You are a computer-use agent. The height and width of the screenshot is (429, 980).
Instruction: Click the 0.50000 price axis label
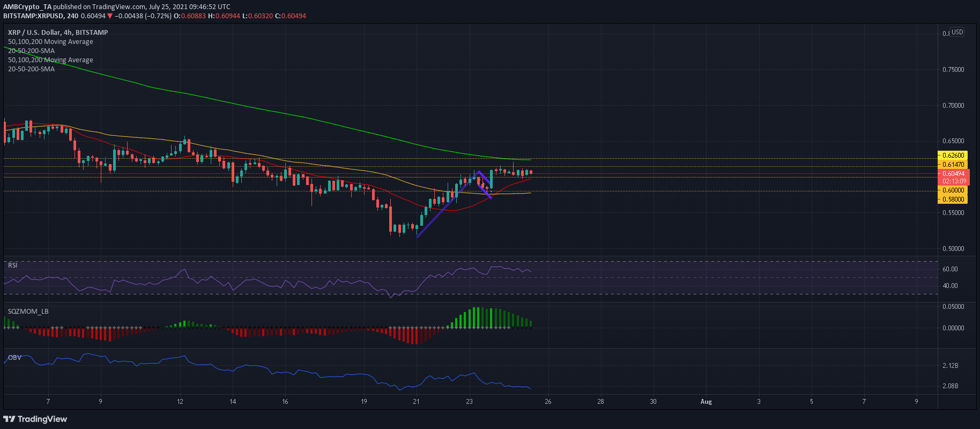953,249
